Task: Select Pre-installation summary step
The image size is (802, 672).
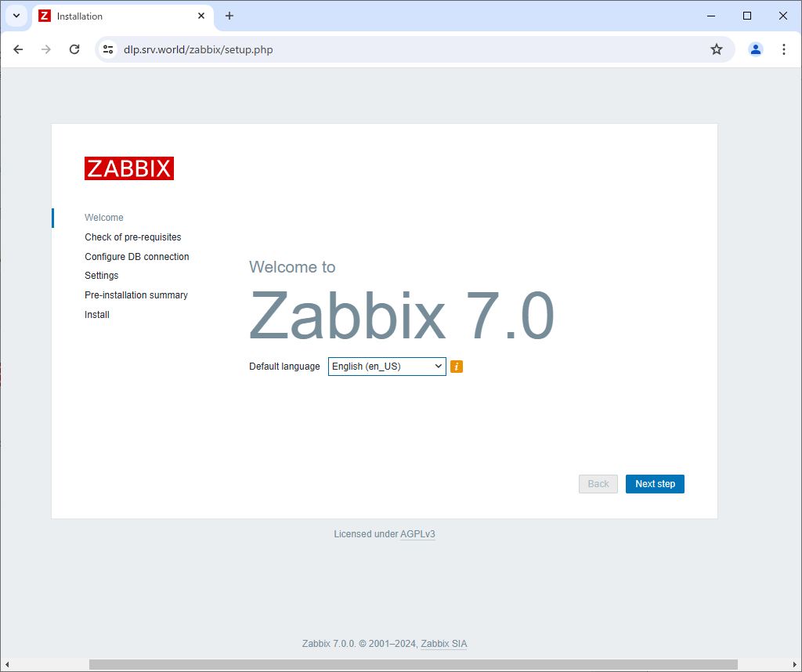Action: (136, 295)
